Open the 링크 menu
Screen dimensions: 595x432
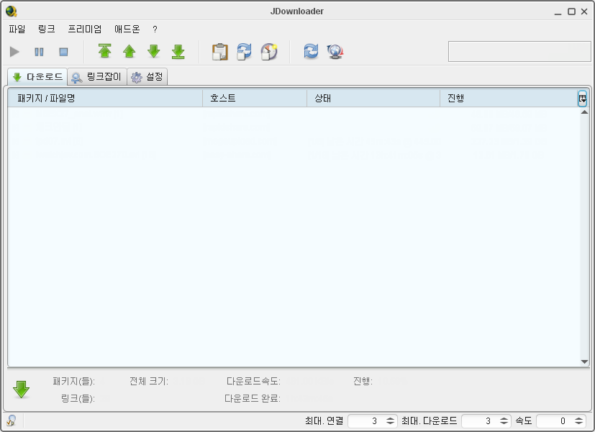coord(46,29)
